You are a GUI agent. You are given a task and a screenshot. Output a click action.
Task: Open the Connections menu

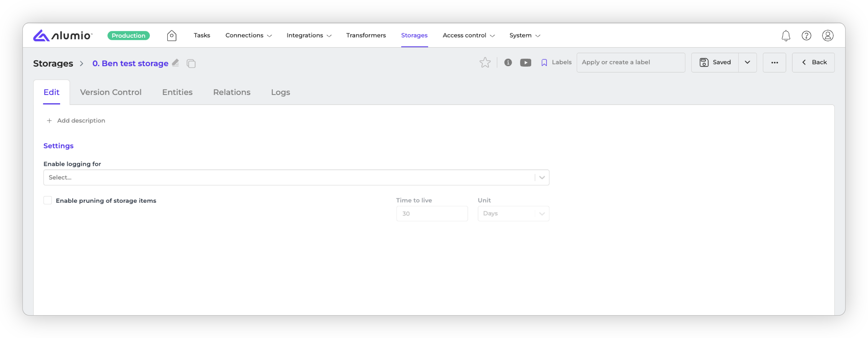tap(248, 35)
